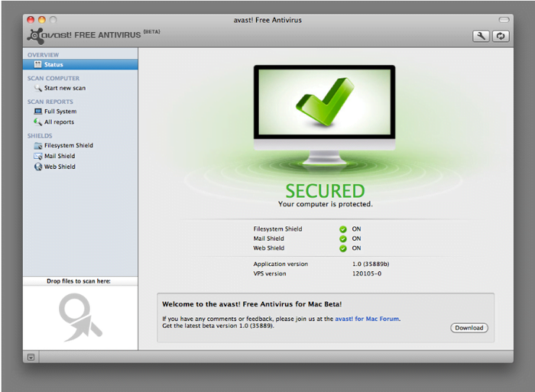The width and height of the screenshot is (535, 392).
Task: Click the SHIELDS section header
Action: tap(40, 136)
